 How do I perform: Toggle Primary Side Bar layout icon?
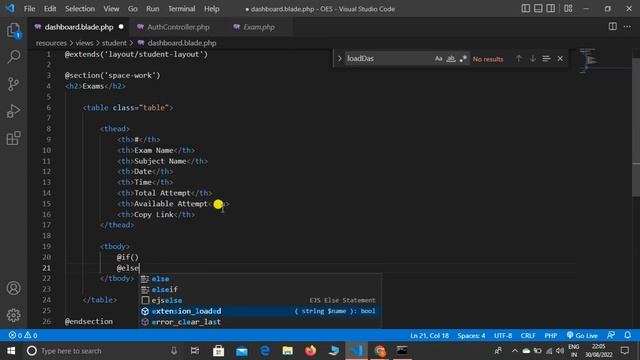(x=526, y=9)
